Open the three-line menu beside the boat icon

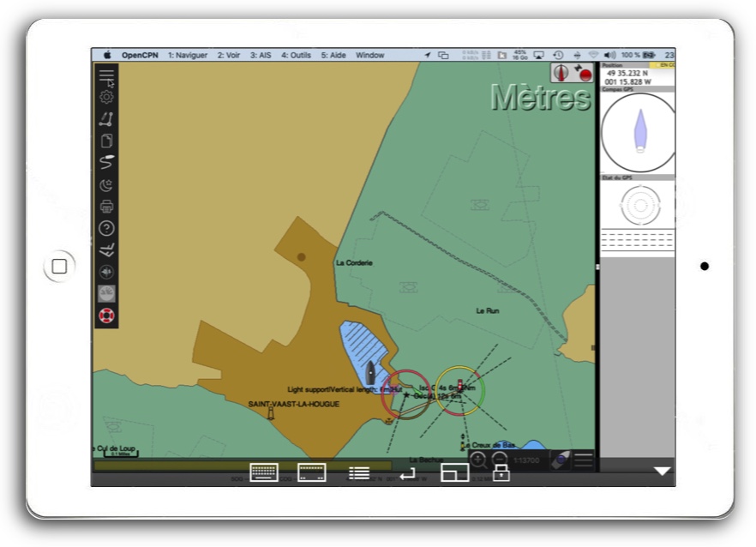(x=584, y=460)
